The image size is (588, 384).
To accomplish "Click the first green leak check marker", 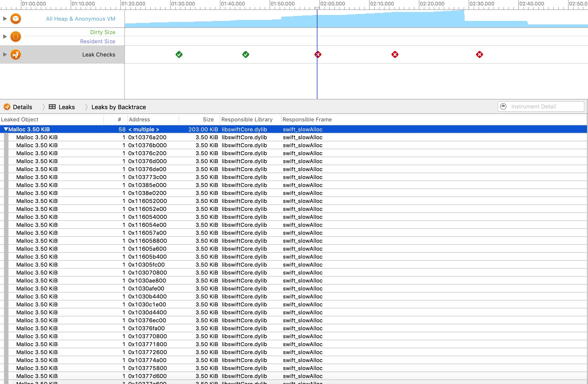I will (179, 54).
